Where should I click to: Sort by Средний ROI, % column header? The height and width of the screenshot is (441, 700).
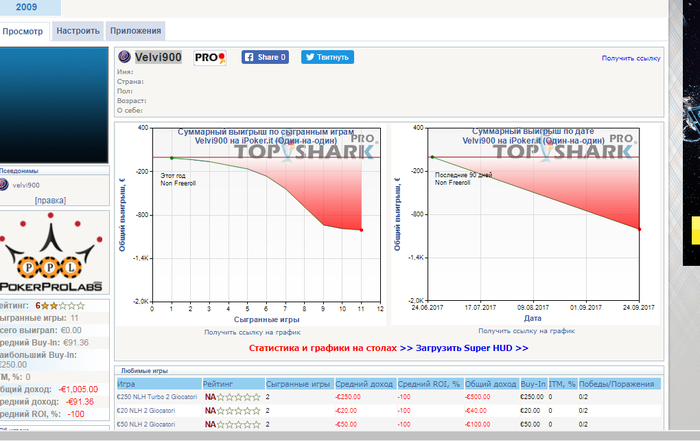(430, 384)
